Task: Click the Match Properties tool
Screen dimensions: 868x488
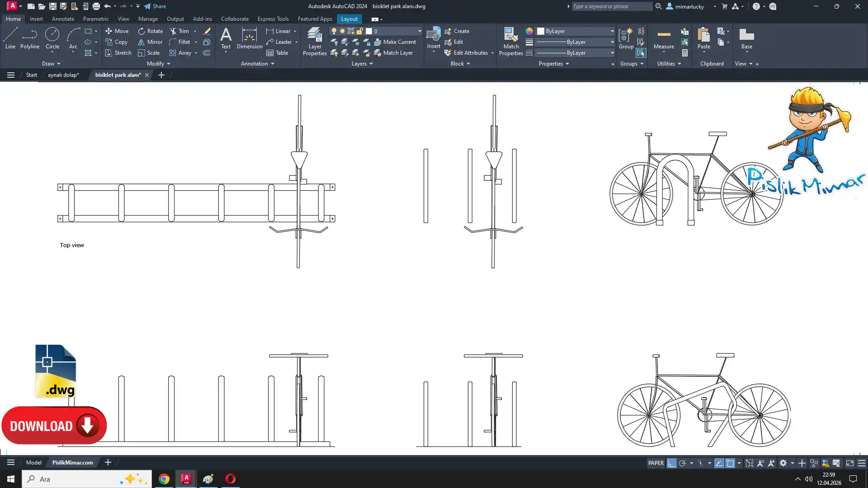Action: pyautogui.click(x=511, y=41)
